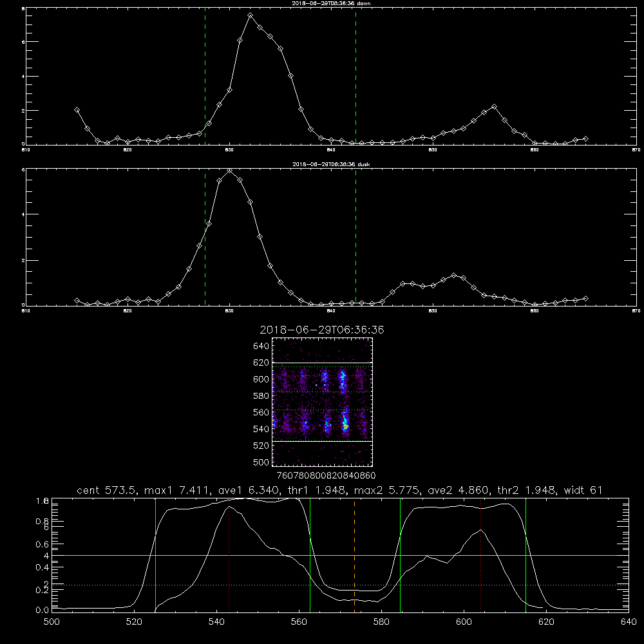
Task: Click the peak diamond of the dawn curve
Action: click(250, 15)
